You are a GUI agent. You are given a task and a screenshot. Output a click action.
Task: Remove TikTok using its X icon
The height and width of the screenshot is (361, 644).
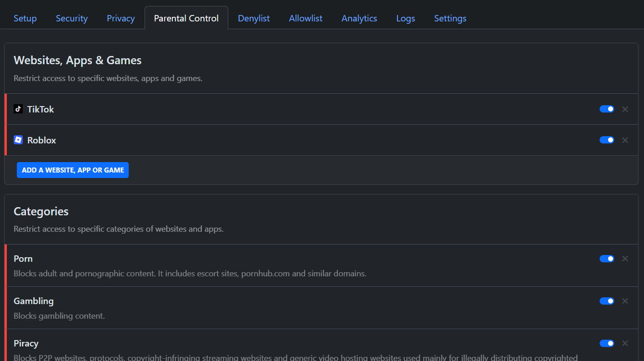coord(625,109)
